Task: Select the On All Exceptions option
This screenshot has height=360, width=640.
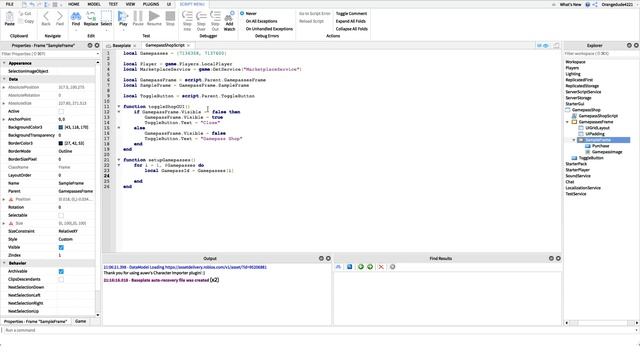Action: coord(261,21)
